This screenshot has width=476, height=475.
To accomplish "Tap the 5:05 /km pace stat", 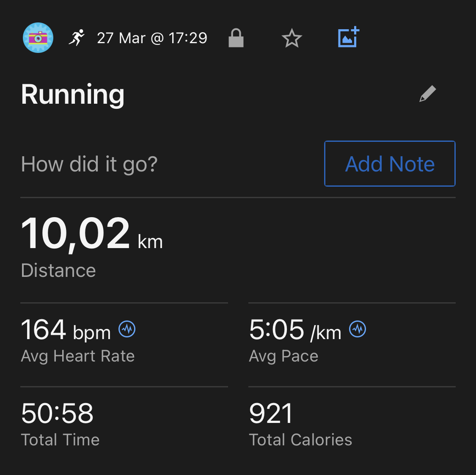I will 295,330.
